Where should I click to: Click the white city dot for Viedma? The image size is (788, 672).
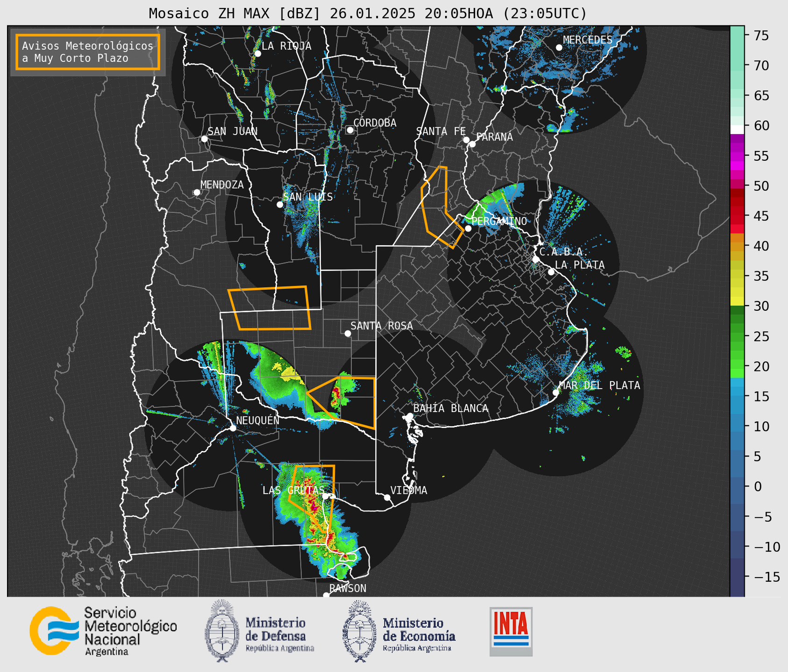(387, 497)
